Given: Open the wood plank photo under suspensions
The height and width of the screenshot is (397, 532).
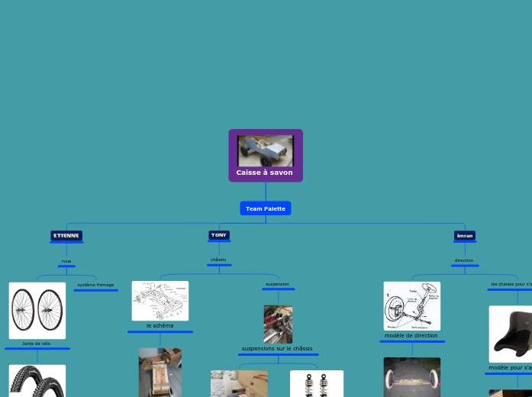Looking at the screenshot, I should click(239, 383).
